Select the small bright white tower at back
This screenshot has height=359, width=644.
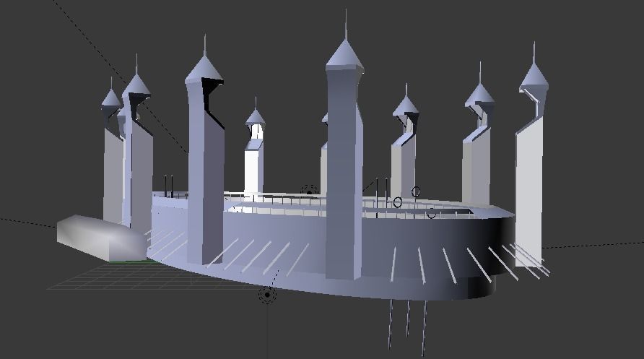pos(255,150)
